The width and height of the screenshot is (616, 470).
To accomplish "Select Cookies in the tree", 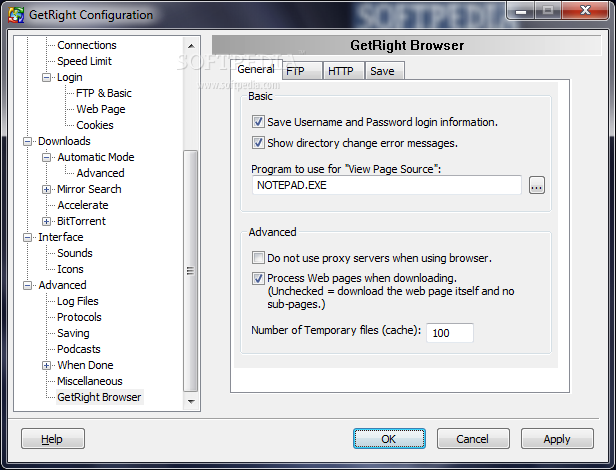I will [x=95, y=125].
